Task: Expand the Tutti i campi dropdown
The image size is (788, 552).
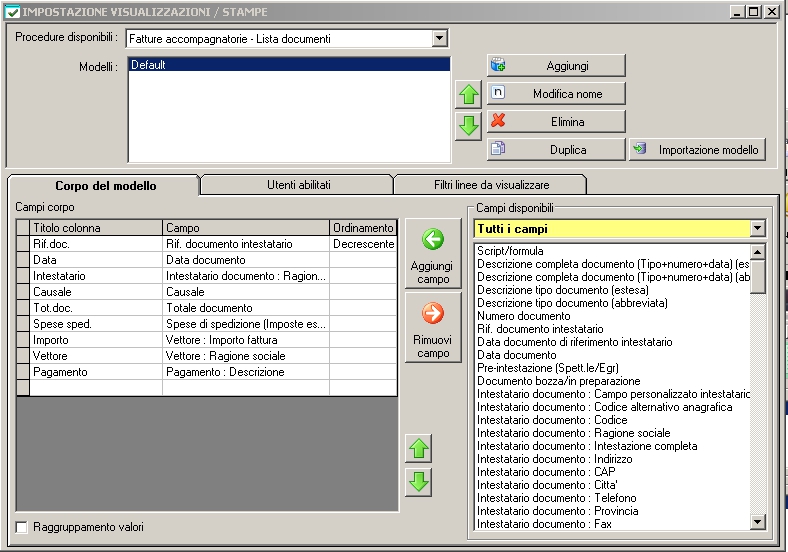Action: (x=757, y=229)
